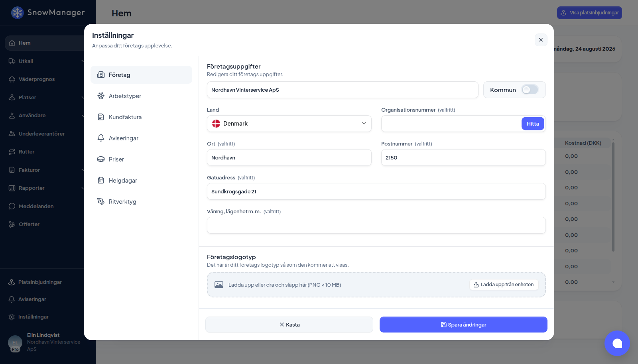Click the background table vertical scrollbar

click(x=613, y=196)
